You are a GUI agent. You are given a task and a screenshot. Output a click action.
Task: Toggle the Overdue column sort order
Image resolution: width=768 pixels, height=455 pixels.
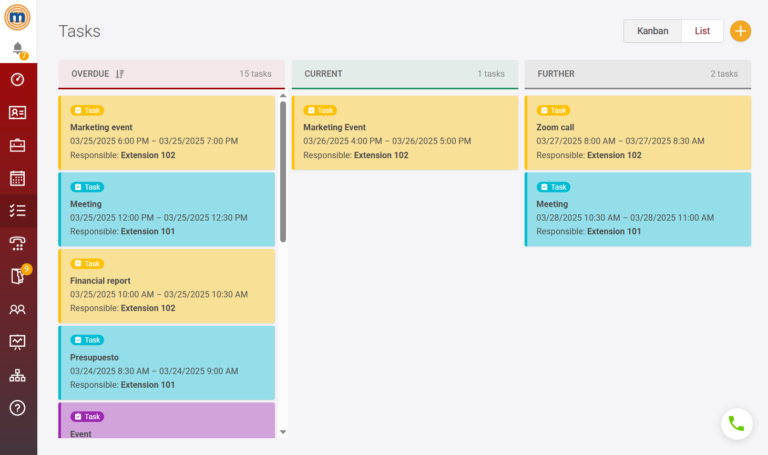point(120,74)
